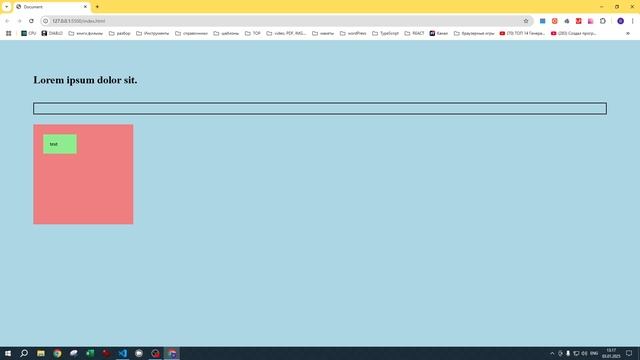Viewport: 640px width, 360px height.
Task: Switch the ENG input language indicator
Action: 594,353
